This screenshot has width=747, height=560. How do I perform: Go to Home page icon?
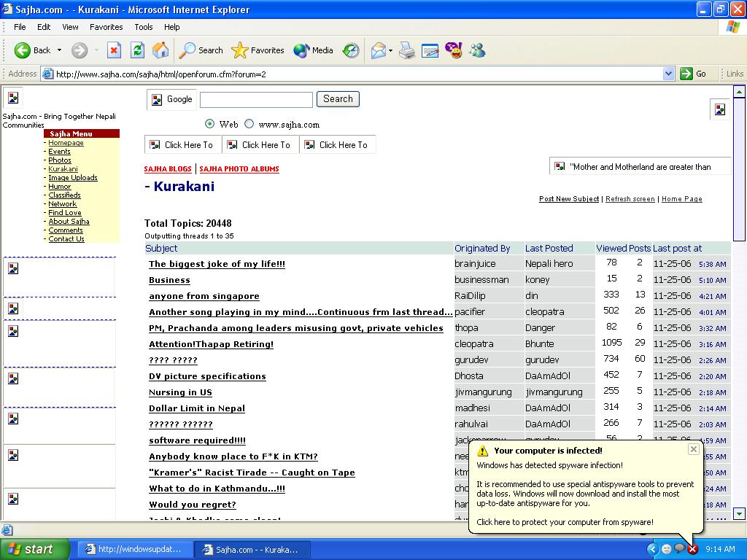(x=160, y=50)
